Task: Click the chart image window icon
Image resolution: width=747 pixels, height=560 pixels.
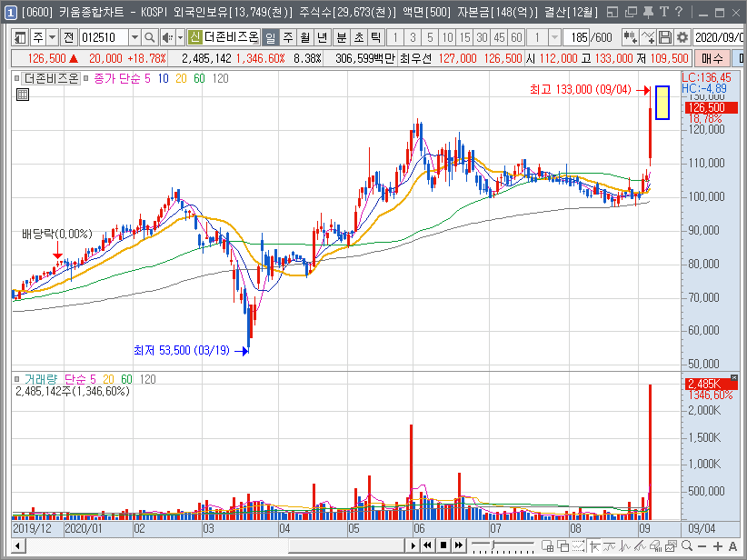Action: click(x=672, y=545)
